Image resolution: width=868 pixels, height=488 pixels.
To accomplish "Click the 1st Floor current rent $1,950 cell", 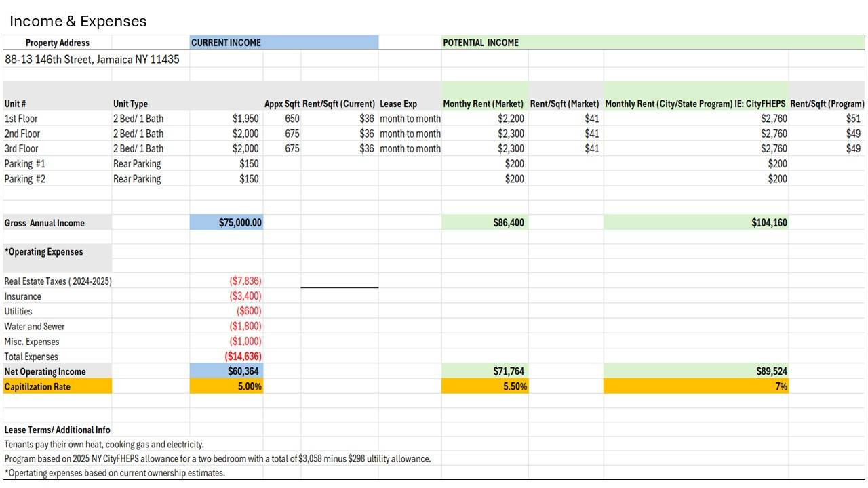I will pyautogui.click(x=245, y=119).
